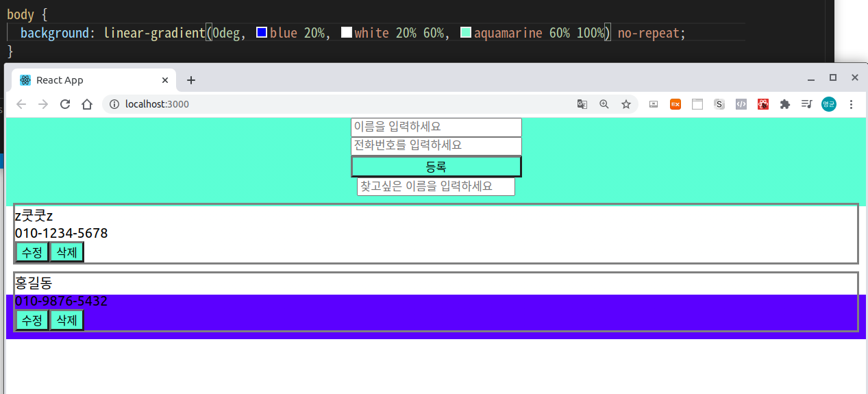Viewport: 868px width, 394px height.
Task: Close the React App tab
Action: coord(165,80)
